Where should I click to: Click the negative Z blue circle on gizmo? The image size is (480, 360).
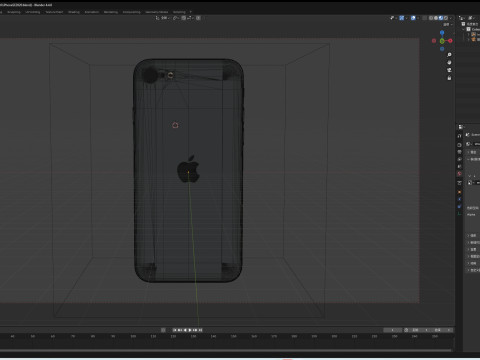pyautogui.click(x=442, y=49)
